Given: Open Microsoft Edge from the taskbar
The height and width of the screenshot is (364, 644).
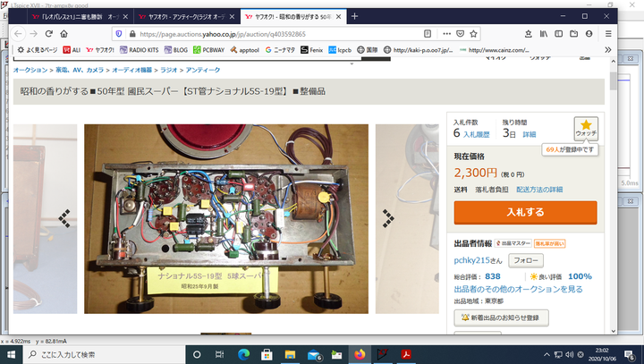Looking at the screenshot, I should pyautogui.click(x=242, y=355).
